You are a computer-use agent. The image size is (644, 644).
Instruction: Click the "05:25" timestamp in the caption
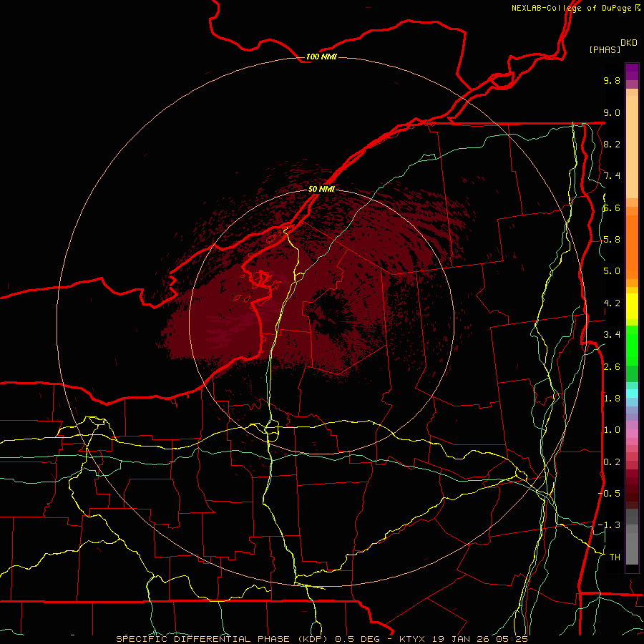512,639
